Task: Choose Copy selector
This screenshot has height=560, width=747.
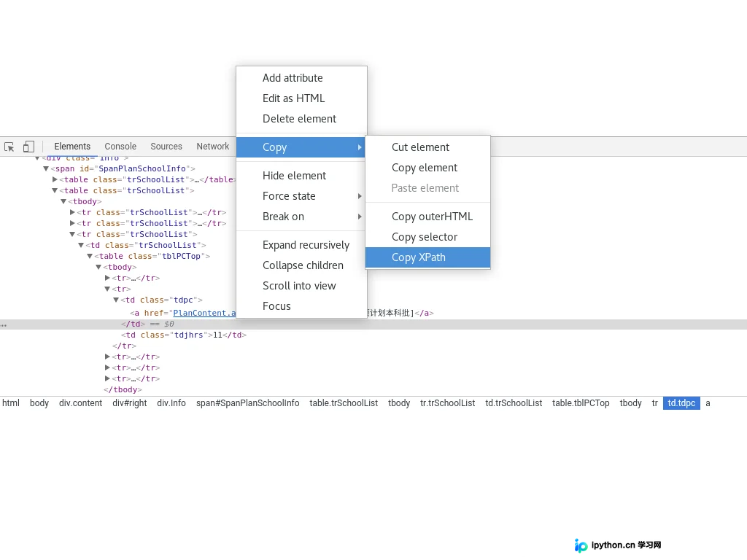Action: 427,237
